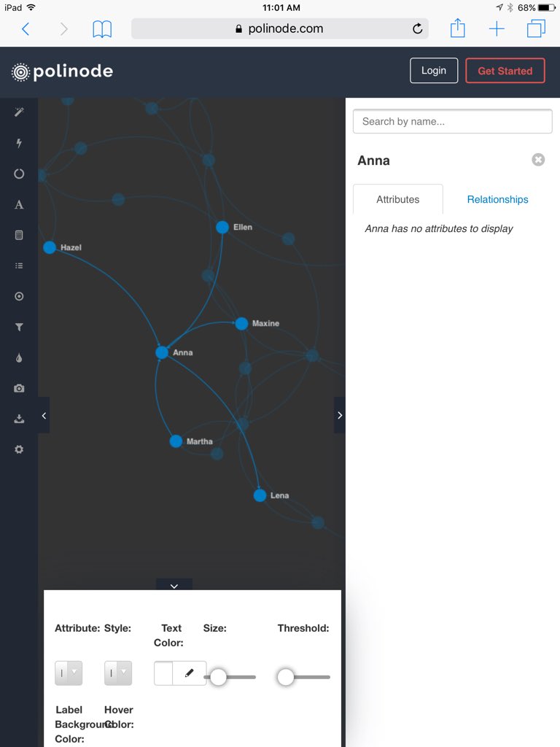Screen dimensions: 560x747
Task: Click the Login button
Action: point(434,71)
